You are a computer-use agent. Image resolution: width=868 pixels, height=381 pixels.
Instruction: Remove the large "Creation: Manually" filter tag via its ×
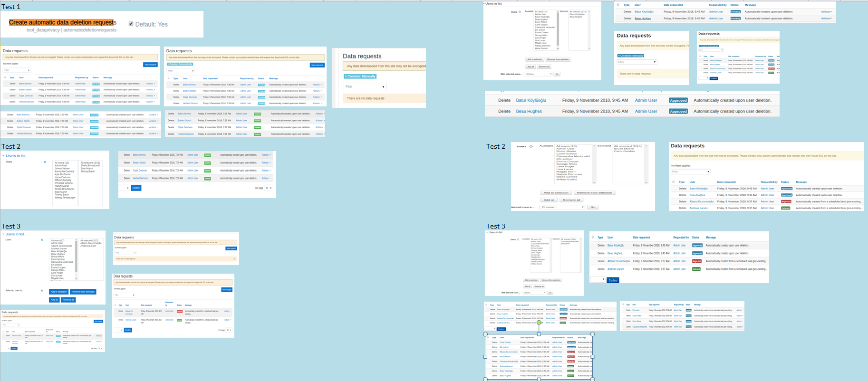(346, 76)
